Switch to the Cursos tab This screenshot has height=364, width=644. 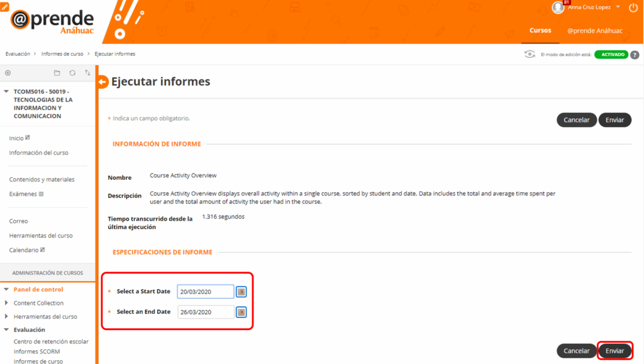click(540, 30)
